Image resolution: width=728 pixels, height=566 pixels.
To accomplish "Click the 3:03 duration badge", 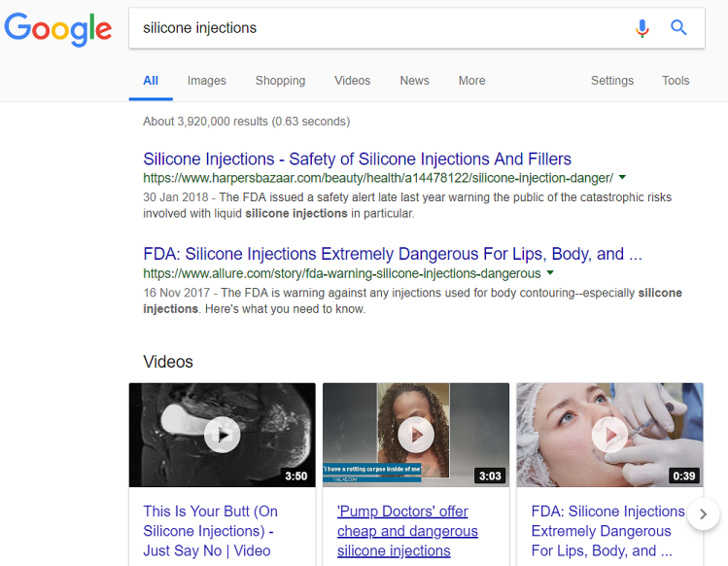I will pyautogui.click(x=490, y=476).
